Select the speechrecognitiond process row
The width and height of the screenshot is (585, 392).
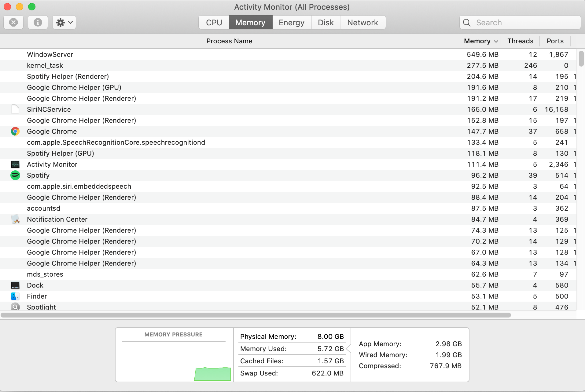[x=288, y=142]
